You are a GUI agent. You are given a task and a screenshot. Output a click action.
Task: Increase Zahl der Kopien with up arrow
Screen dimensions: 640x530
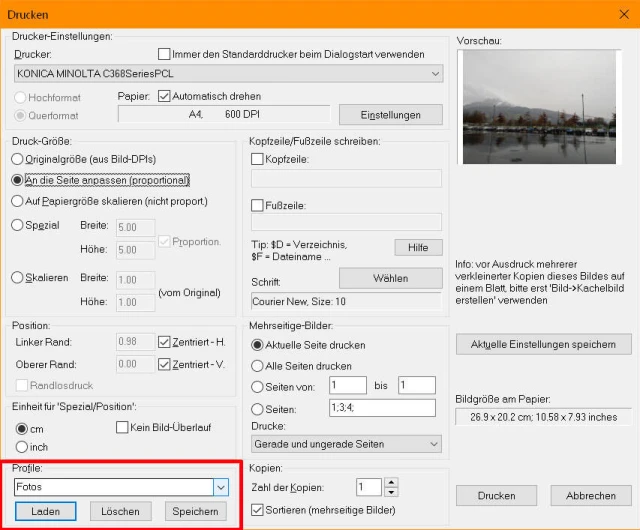pyautogui.click(x=391, y=482)
